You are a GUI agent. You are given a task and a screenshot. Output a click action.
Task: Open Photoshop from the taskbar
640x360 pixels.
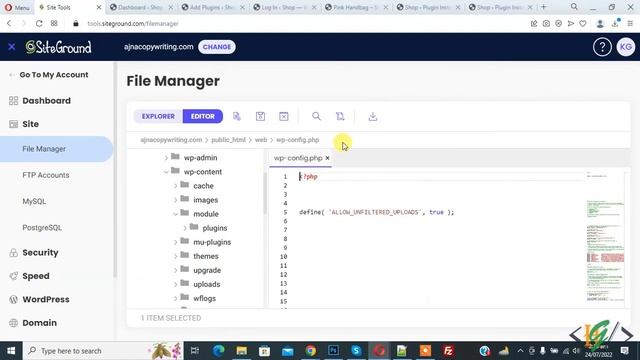click(x=333, y=351)
